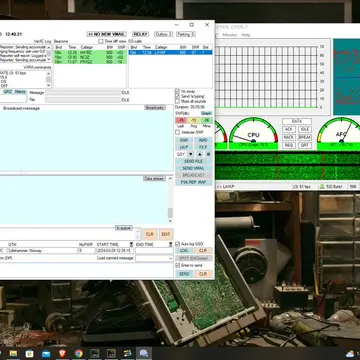Click the END TIME field

point(154,251)
